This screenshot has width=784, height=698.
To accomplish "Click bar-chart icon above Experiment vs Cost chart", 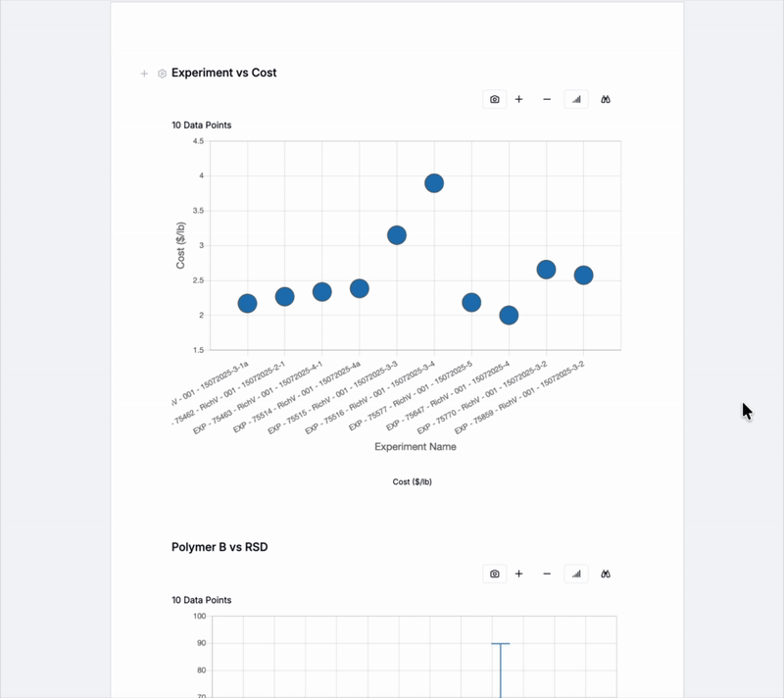I will coord(576,99).
